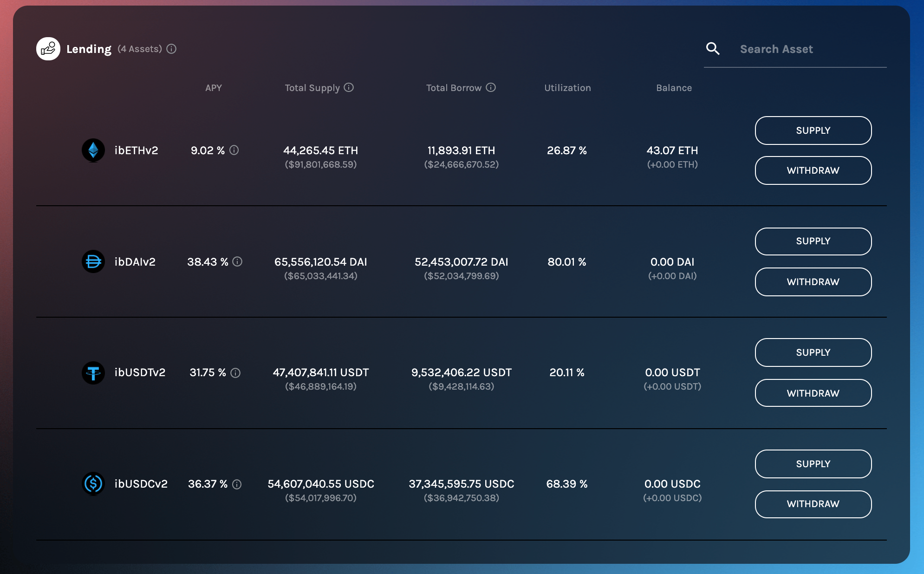The width and height of the screenshot is (924, 574).
Task: Click the 20.11 % utilization value
Action: (567, 372)
